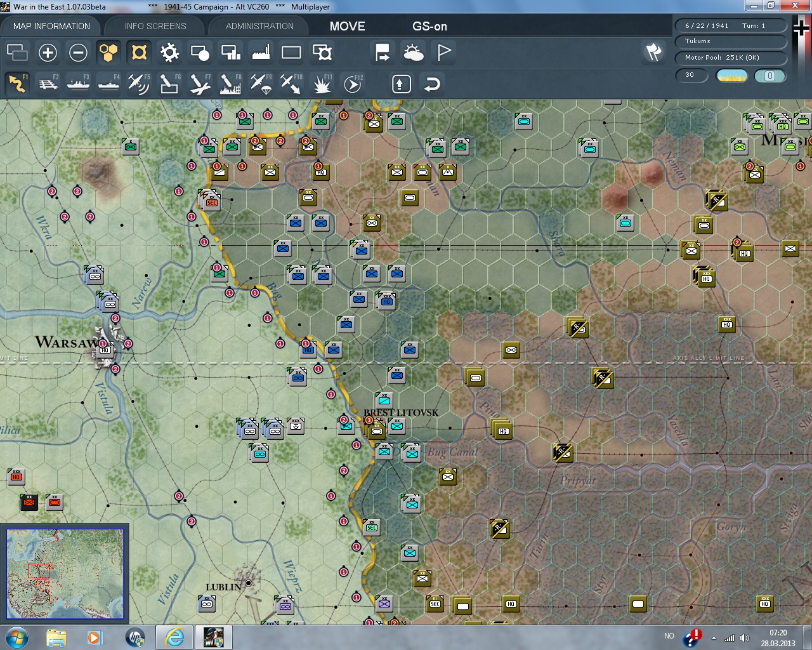Click the rectangle-with-gear toolbar icon
Image resolution: width=812 pixels, height=650 pixels.
[x=322, y=52]
